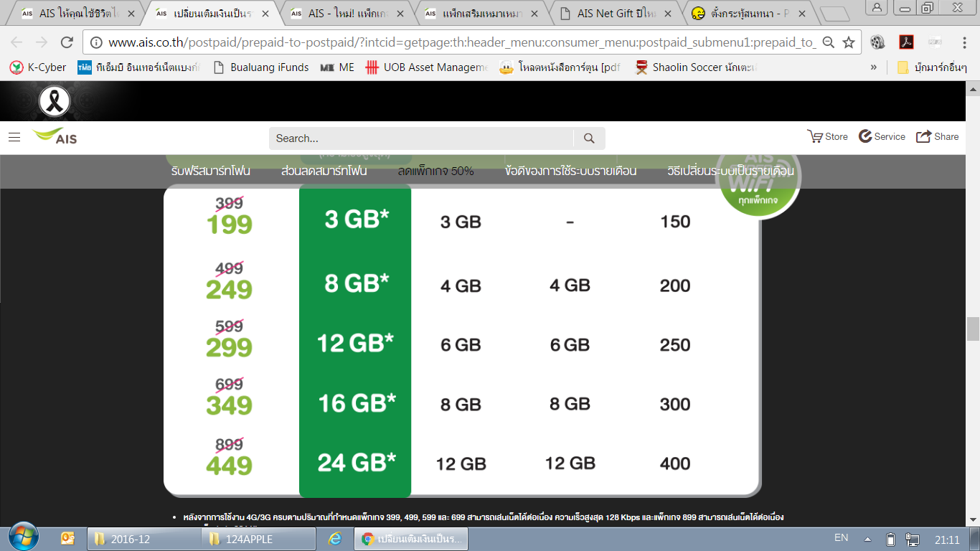Click the greyed-out PDF extension icon
The height and width of the screenshot is (551, 980).
[x=934, y=42]
